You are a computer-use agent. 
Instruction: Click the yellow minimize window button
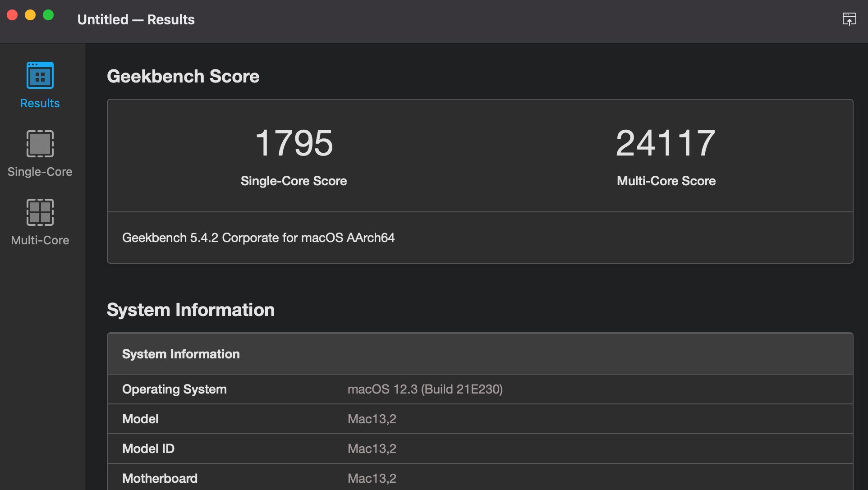(x=30, y=15)
